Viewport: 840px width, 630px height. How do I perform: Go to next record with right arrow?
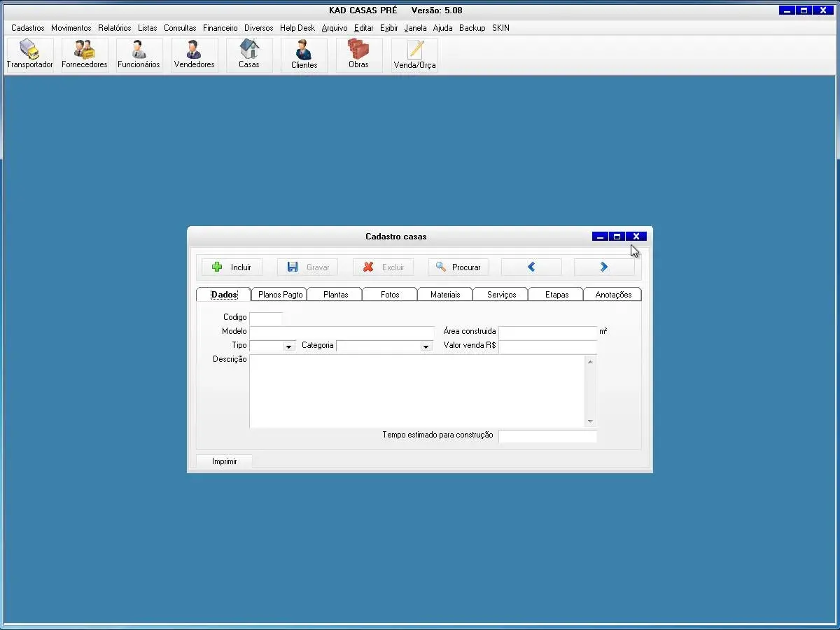pyautogui.click(x=604, y=267)
